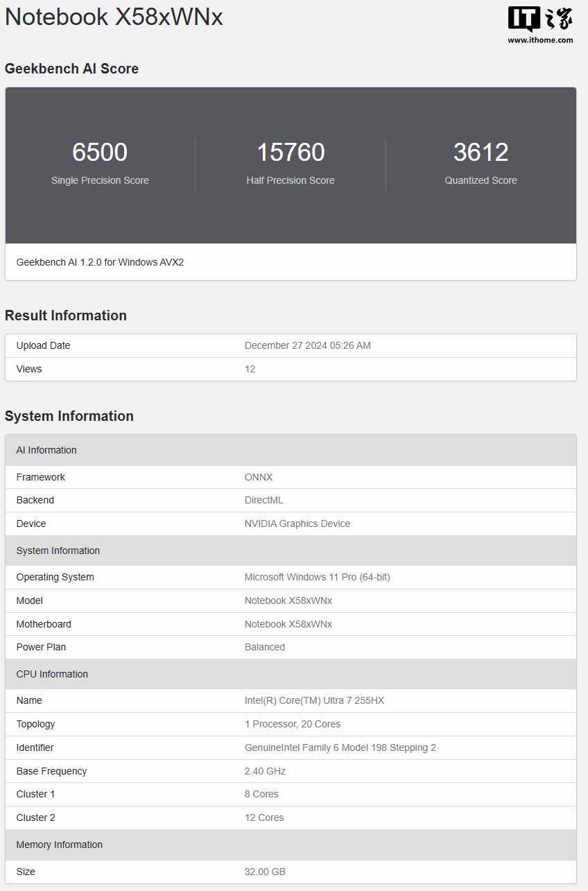The width and height of the screenshot is (588, 891).
Task: Select the 15760 Half Precision Score
Action: click(291, 153)
